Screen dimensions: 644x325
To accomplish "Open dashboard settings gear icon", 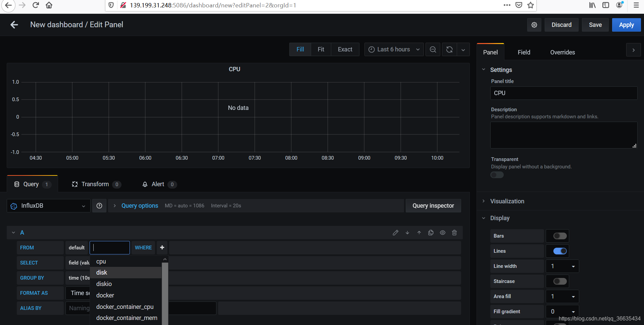I will point(534,25).
